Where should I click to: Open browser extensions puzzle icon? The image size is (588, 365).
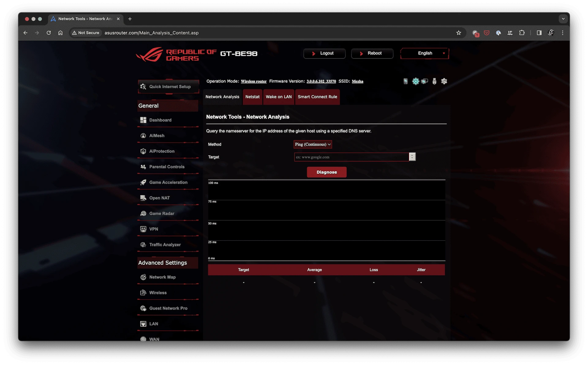[522, 33]
